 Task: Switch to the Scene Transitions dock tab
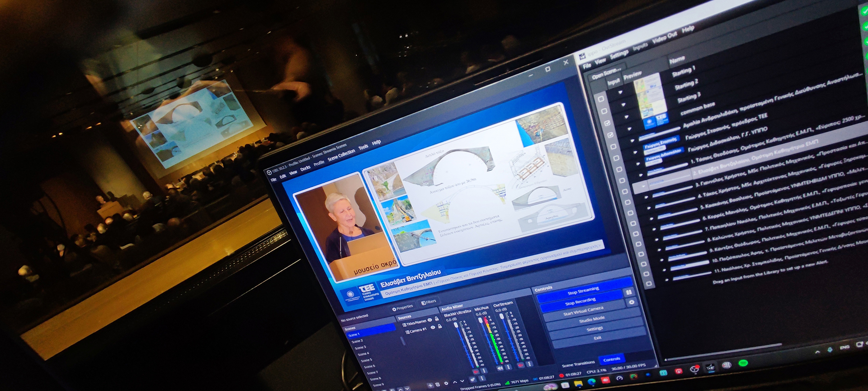click(578, 364)
